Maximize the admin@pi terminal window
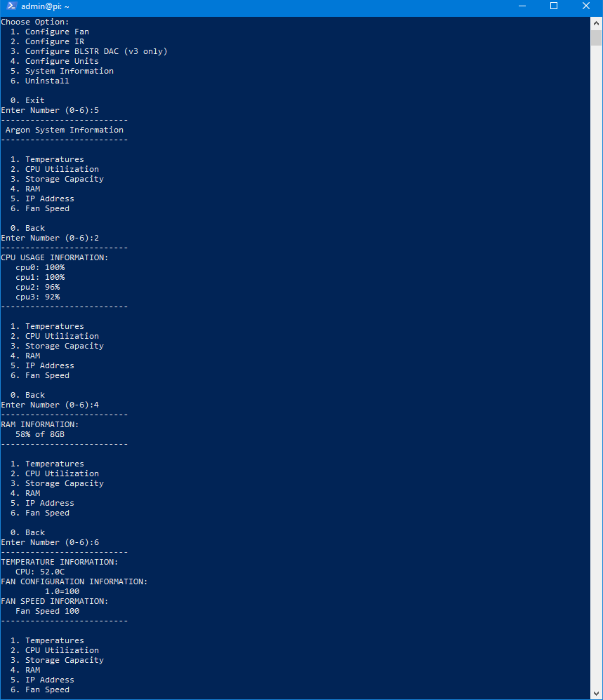The height and width of the screenshot is (700, 603). pos(554,6)
